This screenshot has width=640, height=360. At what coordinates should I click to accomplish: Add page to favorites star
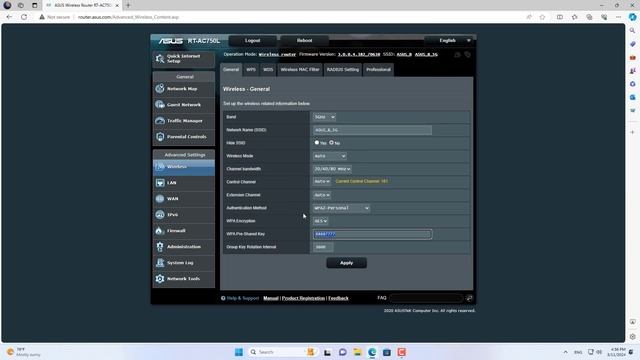[542, 17]
